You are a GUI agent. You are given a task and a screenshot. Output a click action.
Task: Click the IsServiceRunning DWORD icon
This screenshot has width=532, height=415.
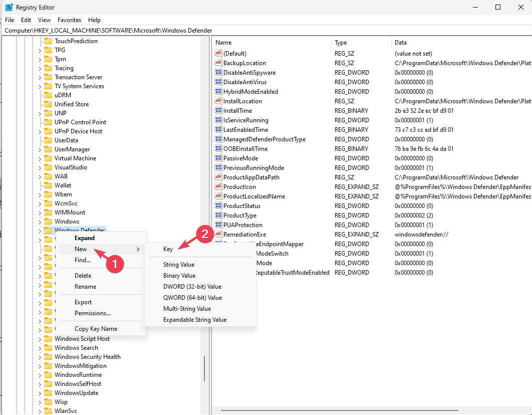coord(218,120)
